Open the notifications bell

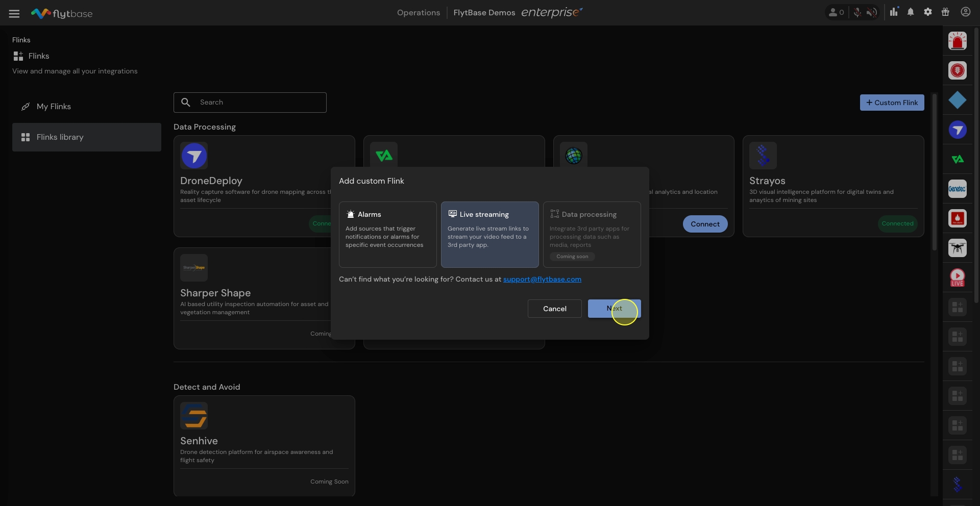(911, 12)
